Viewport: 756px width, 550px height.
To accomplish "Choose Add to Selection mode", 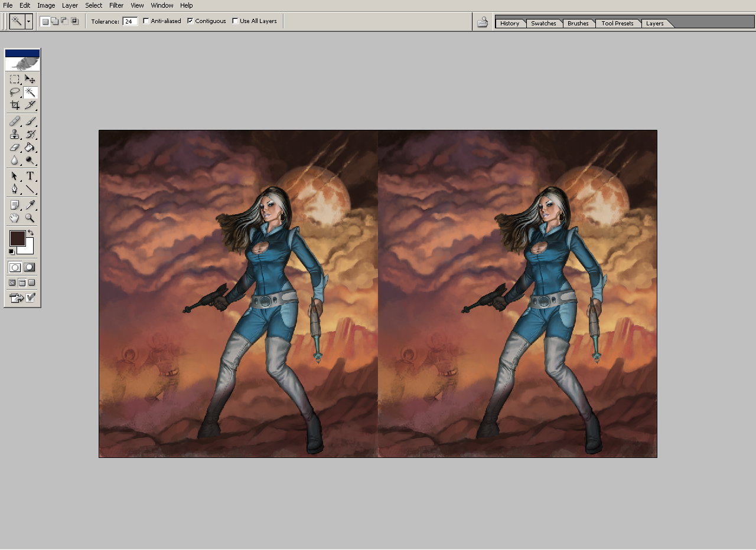I will click(55, 21).
